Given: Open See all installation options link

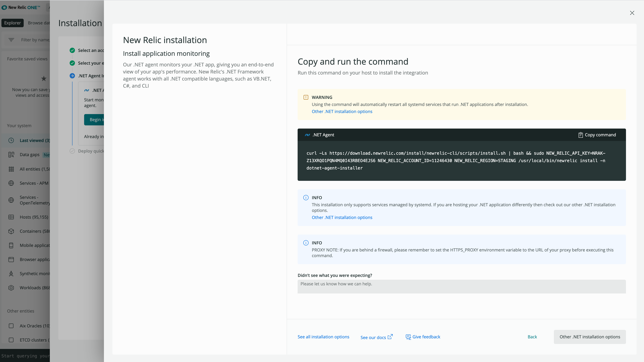Looking at the screenshot, I should tap(323, 337).
